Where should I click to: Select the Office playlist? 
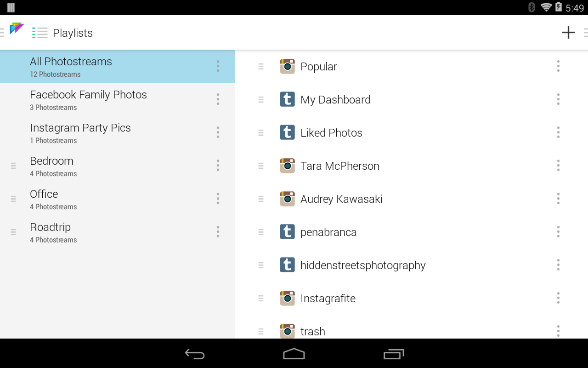point(44,199)
